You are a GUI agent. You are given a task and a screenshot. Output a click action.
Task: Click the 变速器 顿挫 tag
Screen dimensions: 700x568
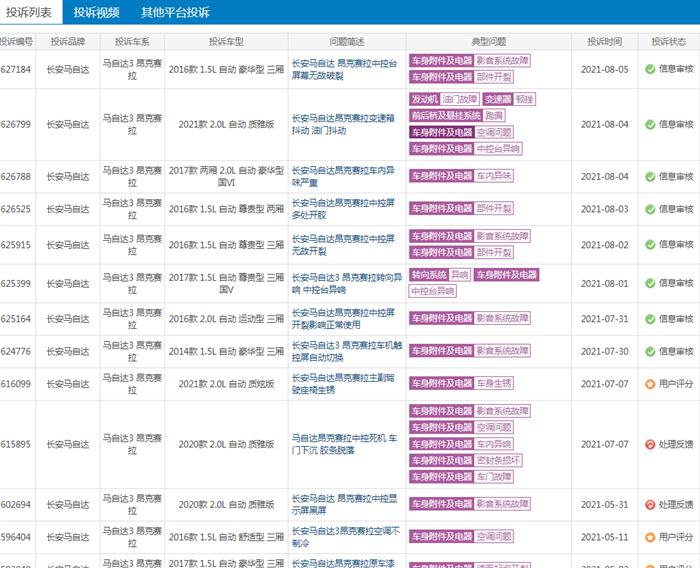point(509,99)
